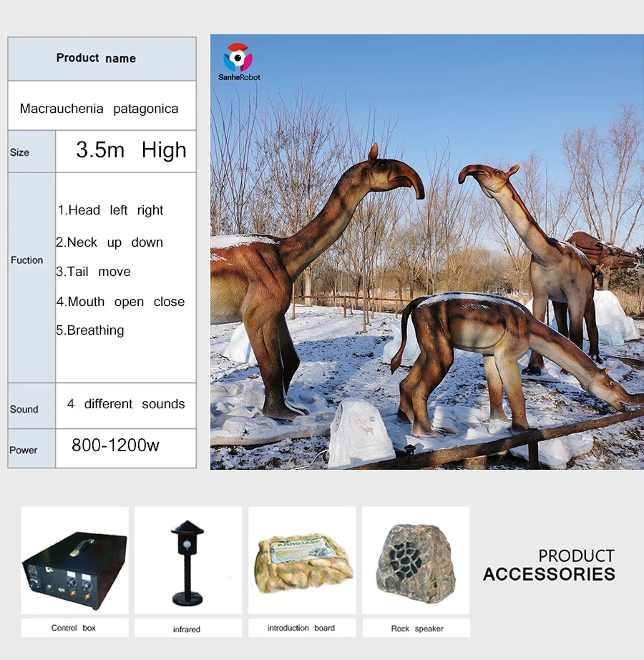Click the Mouth open close function
This screenshot has width=644, height=660.
pos(121,302)
